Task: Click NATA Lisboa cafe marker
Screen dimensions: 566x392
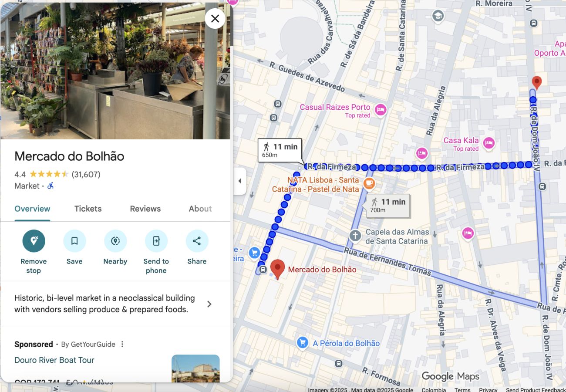Action: coord(369,183)
